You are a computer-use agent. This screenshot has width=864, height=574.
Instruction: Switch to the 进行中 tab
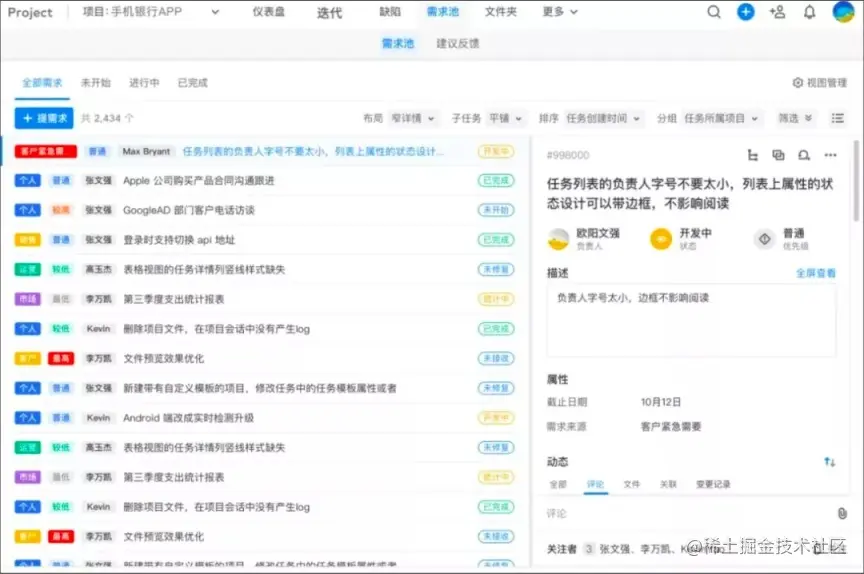coord(144,83)
